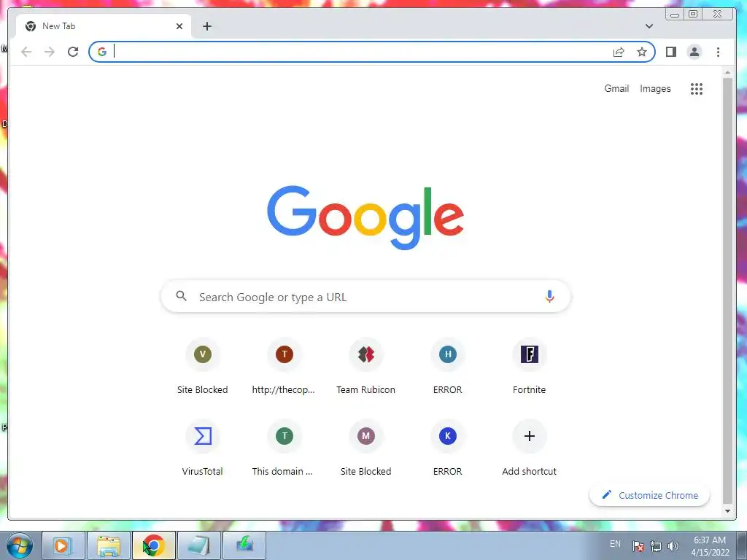Click the Google logo
The height and width of the screenshot is (560, 747).
click(x=365, y=217)
